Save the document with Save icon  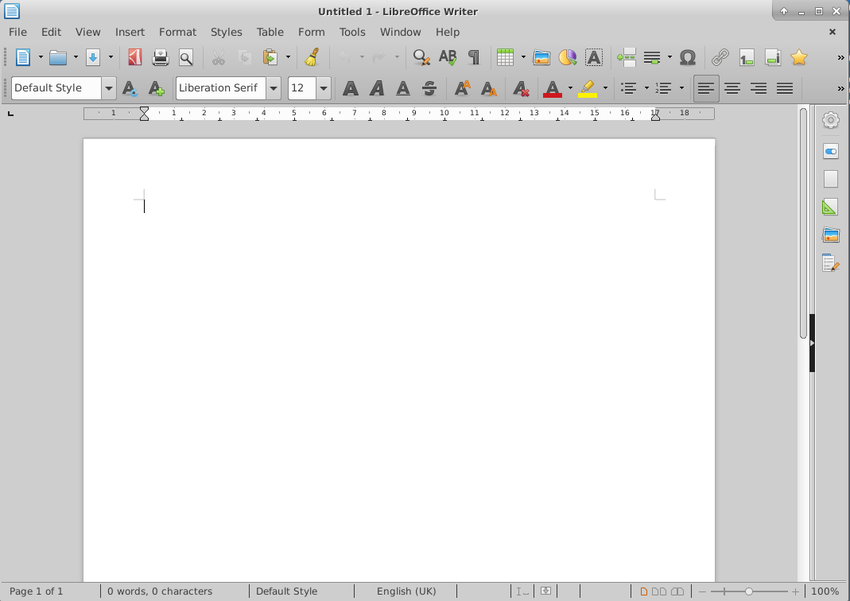coord(93,57)
